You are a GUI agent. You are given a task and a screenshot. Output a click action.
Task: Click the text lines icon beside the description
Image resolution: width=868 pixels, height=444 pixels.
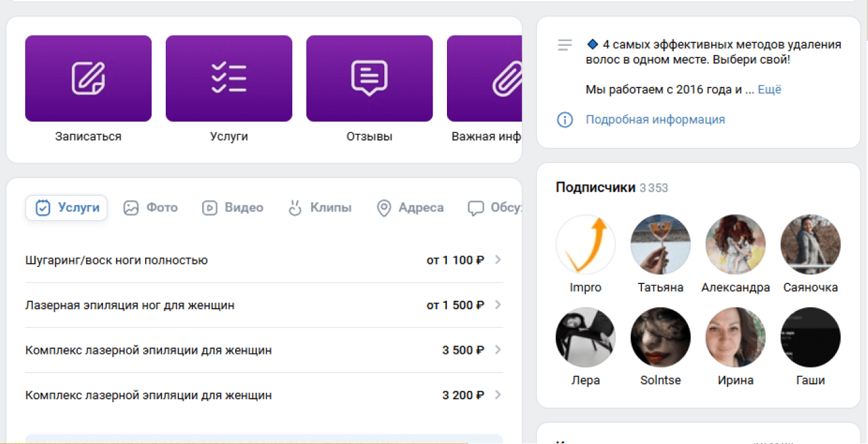tap(565, 45)
